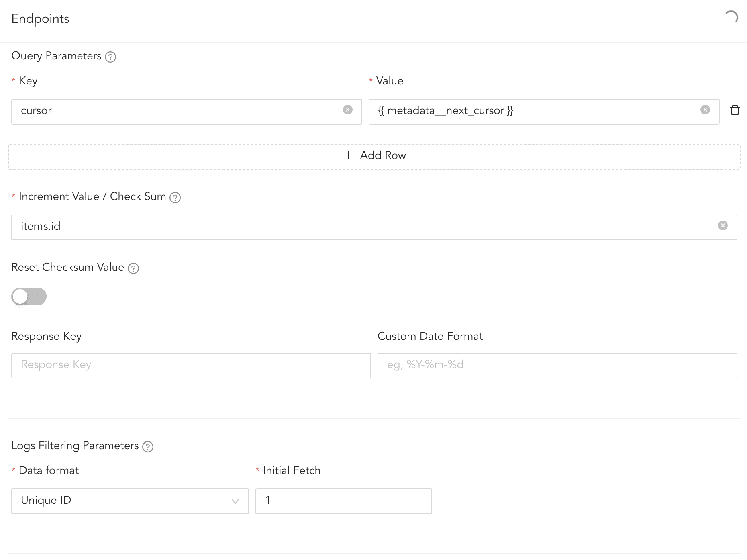Delete the cursor query parameter row
The height and width of the screenshot is (560, 747).
(735, 110)
